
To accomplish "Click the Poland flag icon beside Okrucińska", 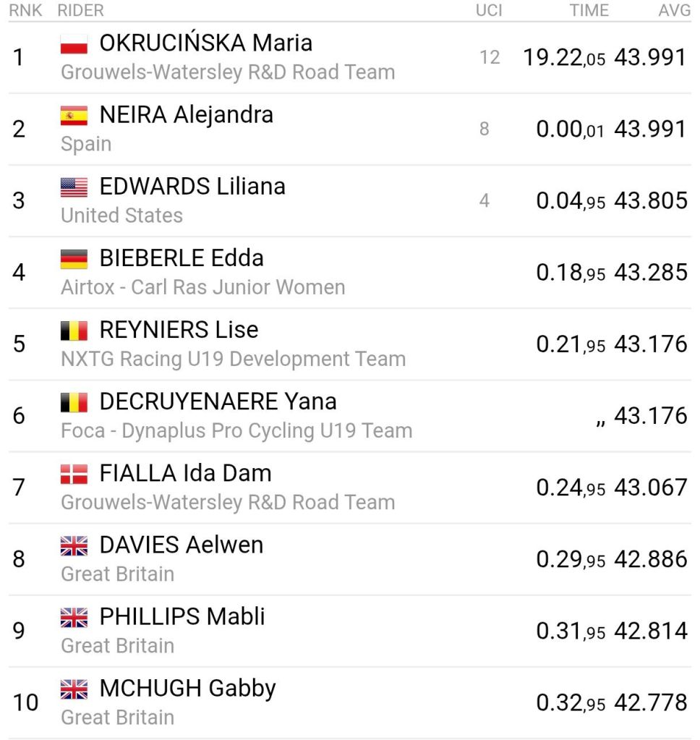I will tap(74, 44).
